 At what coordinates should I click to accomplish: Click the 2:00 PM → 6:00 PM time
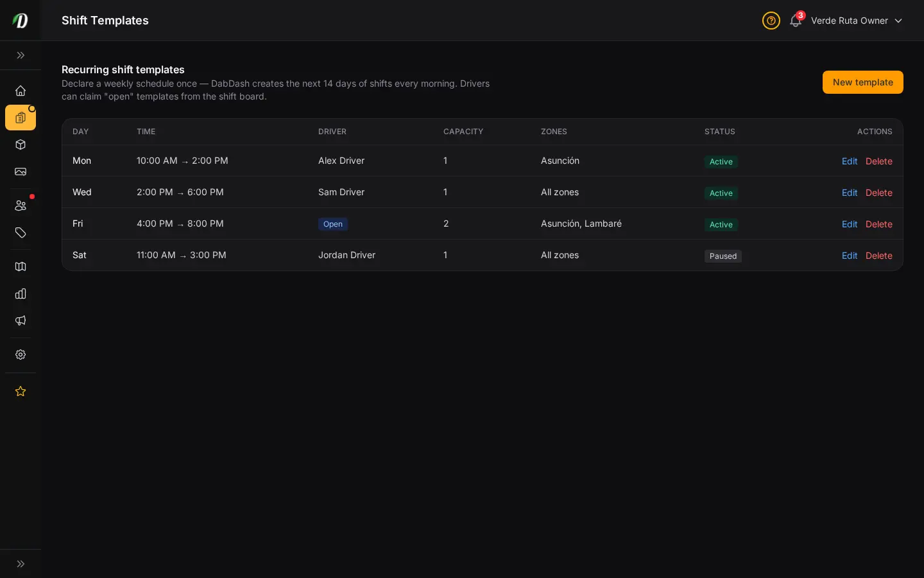point(180,192)
